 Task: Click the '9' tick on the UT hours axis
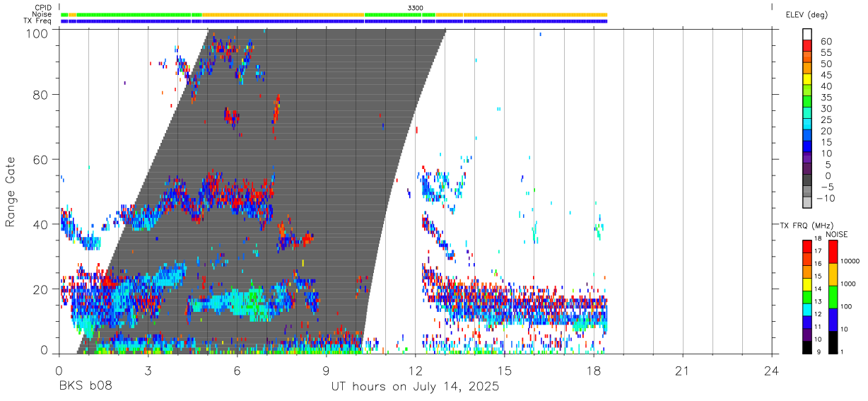tap(326, 370)
